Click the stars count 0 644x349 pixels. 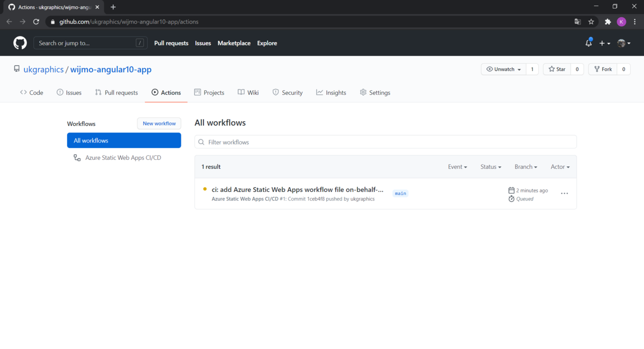pyautogui.click(x=577, y=69)
